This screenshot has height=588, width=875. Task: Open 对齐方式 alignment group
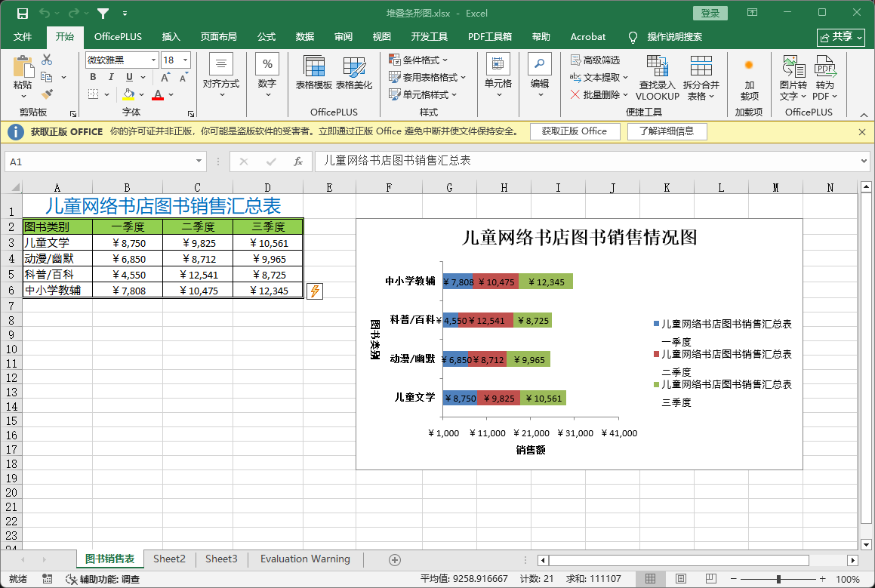coord(221,76)
